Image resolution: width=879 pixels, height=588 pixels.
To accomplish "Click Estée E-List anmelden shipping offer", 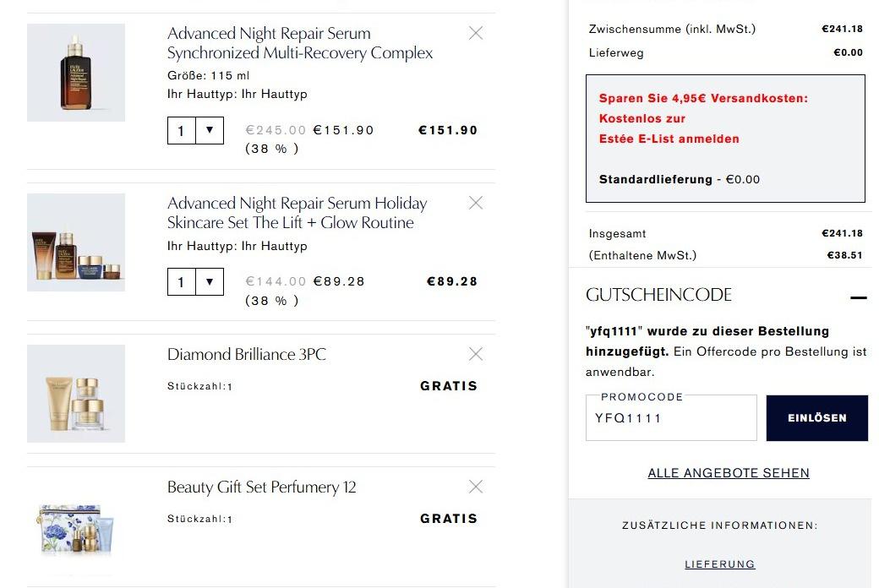I will [x=669, y=139].
